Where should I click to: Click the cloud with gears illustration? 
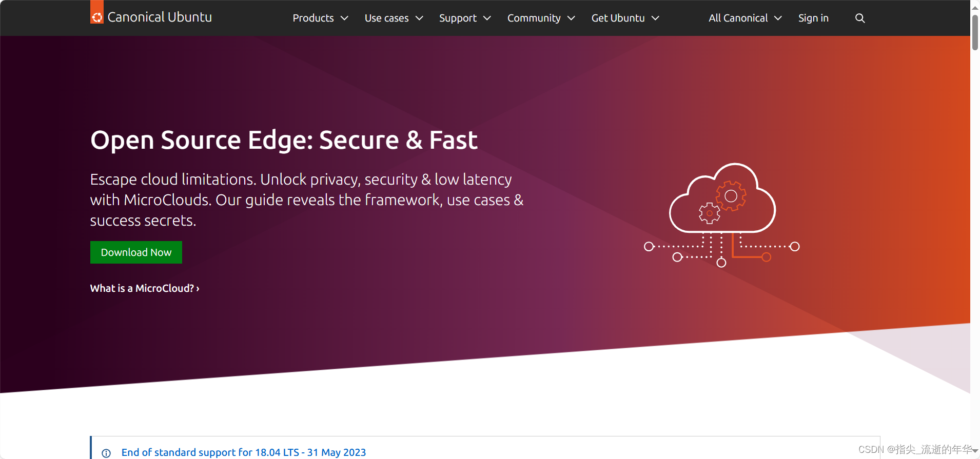(x=722, y=215)
